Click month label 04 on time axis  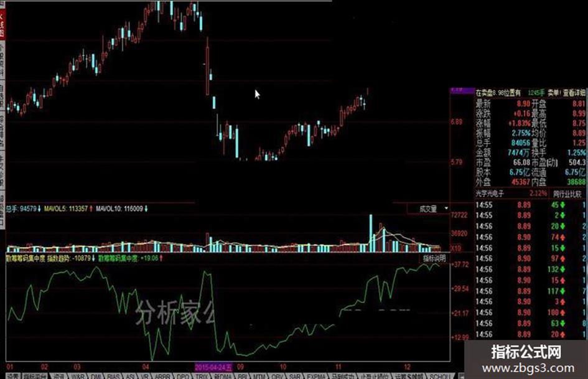click(x=146, y=367)
